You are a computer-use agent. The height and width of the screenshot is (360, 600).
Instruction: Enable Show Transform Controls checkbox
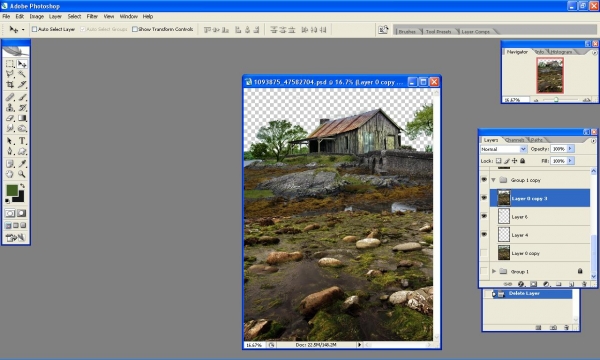pyautogui.click(x=135, y=29)
